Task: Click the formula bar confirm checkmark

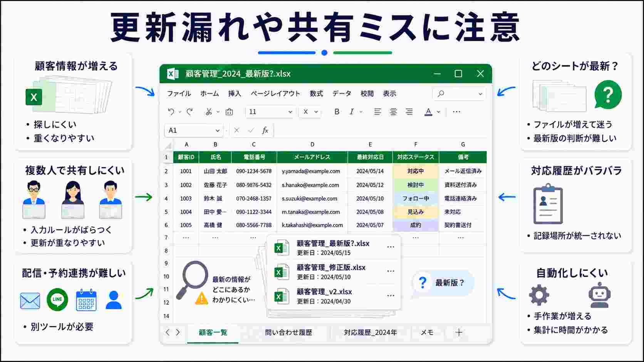Action: click(x=251, y=130)
